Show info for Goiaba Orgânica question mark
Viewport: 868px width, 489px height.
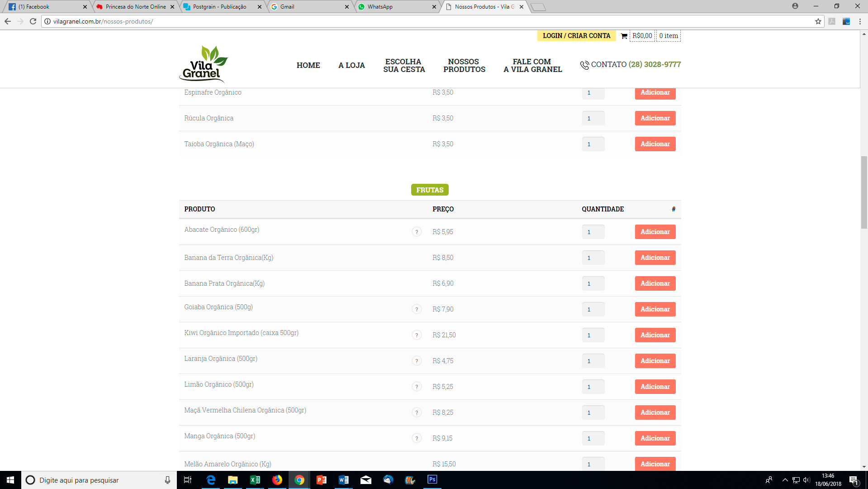coord(417,309)
